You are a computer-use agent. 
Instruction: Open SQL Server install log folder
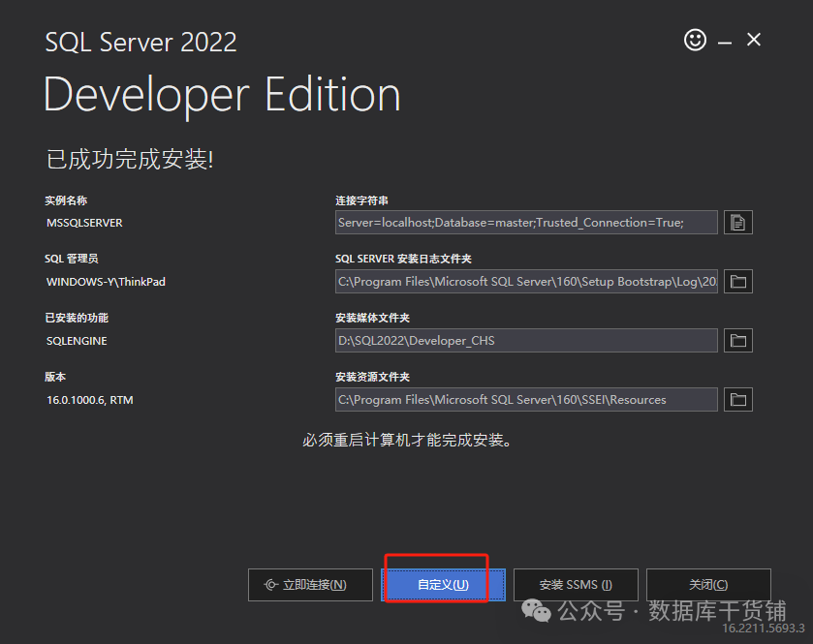(737, 282)
